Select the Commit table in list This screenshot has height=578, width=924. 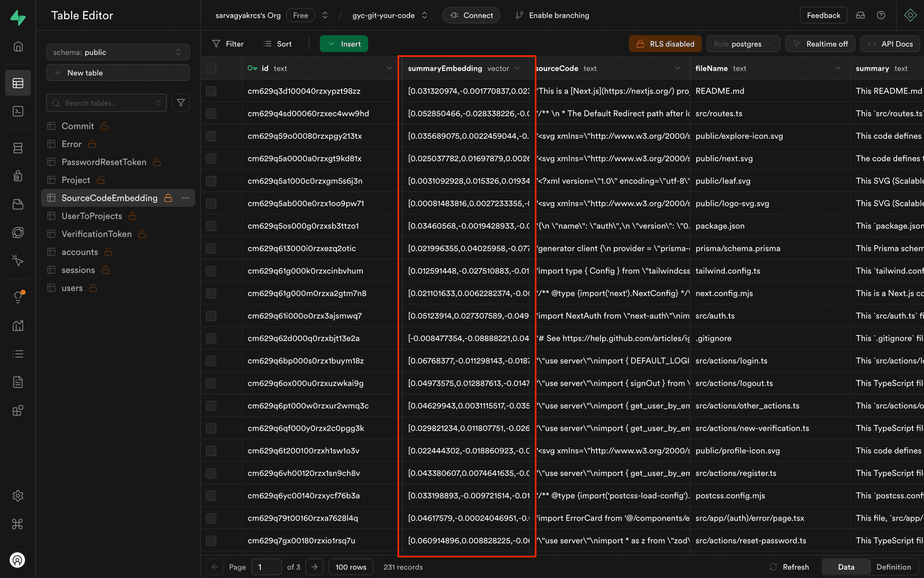(77, 126)
